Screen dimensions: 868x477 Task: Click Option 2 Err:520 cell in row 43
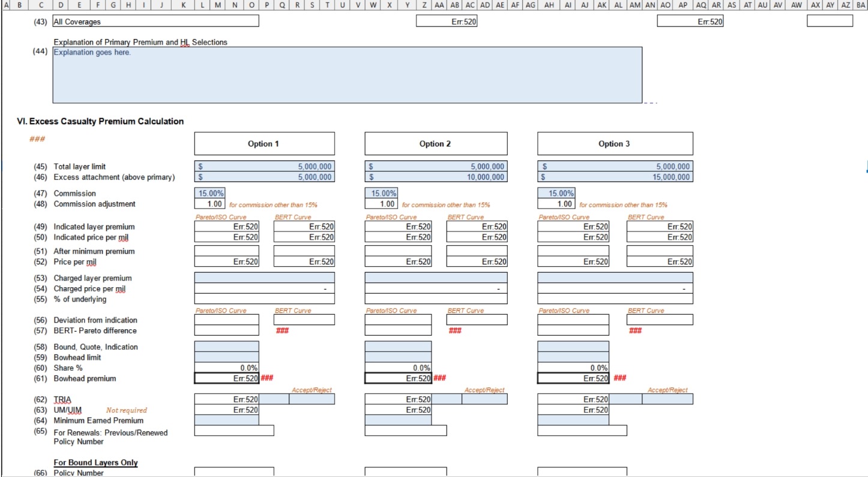point(447,21)
